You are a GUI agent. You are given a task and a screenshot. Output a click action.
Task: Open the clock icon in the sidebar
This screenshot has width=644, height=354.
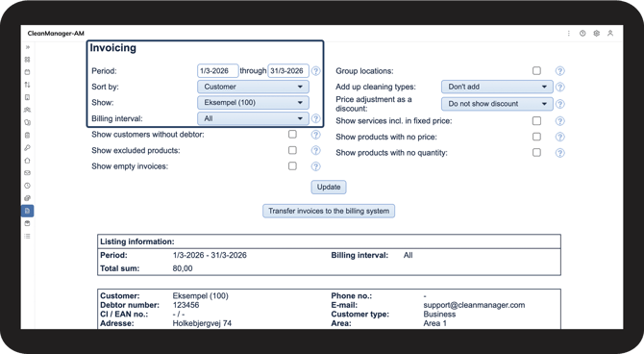pyautogui.click(x=28, y=186)
